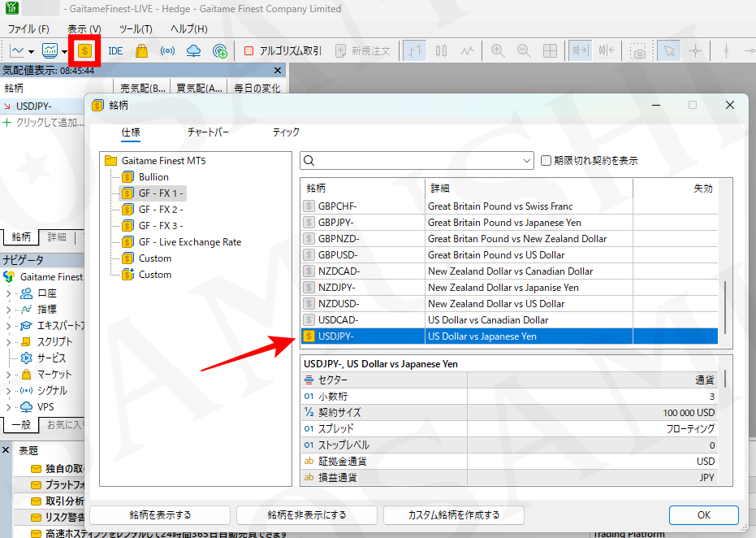Enable the show expired contracts checkbox
The width and height of the screenshot is (756, 538).
click(546, 161)
